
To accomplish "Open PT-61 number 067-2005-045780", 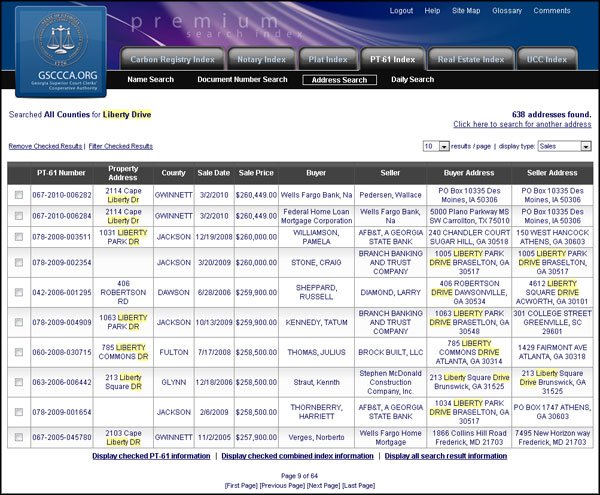I will point(62,437).
